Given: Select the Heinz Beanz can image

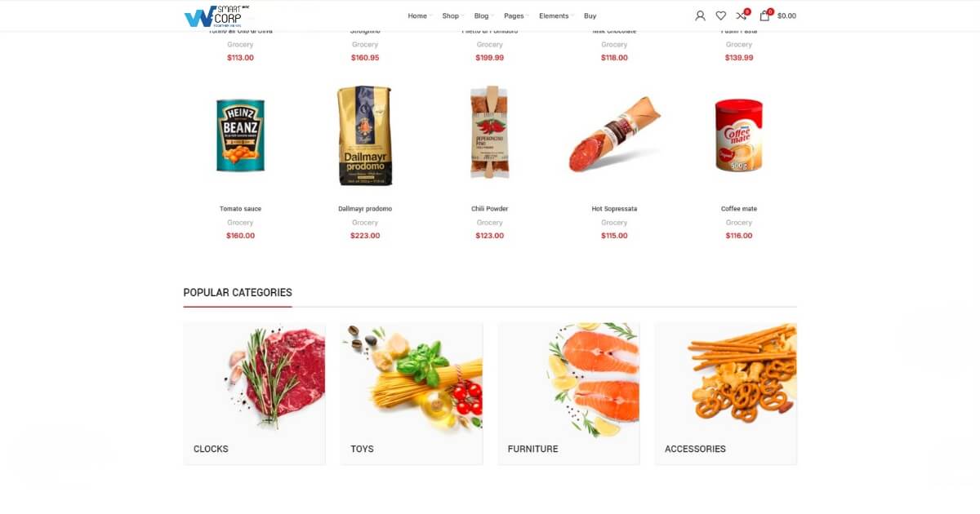Looking at the screenshot, I should [240, 135].
